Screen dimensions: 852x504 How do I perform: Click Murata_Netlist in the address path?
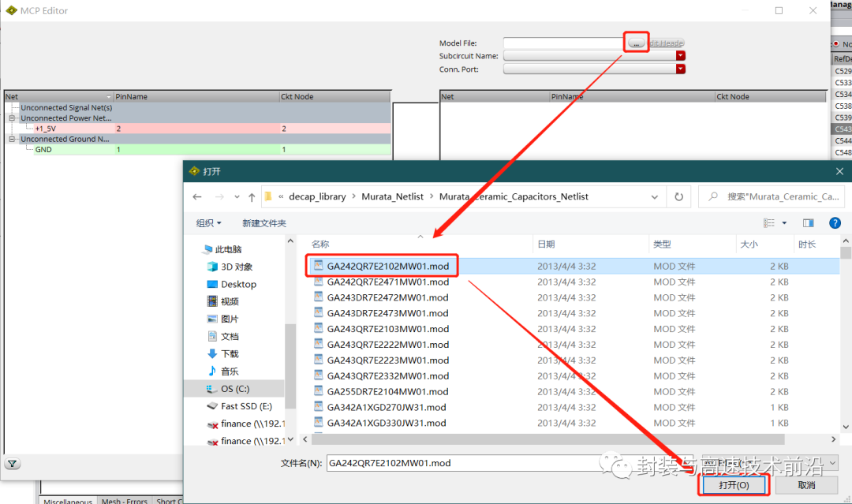(x=392, y=196)
